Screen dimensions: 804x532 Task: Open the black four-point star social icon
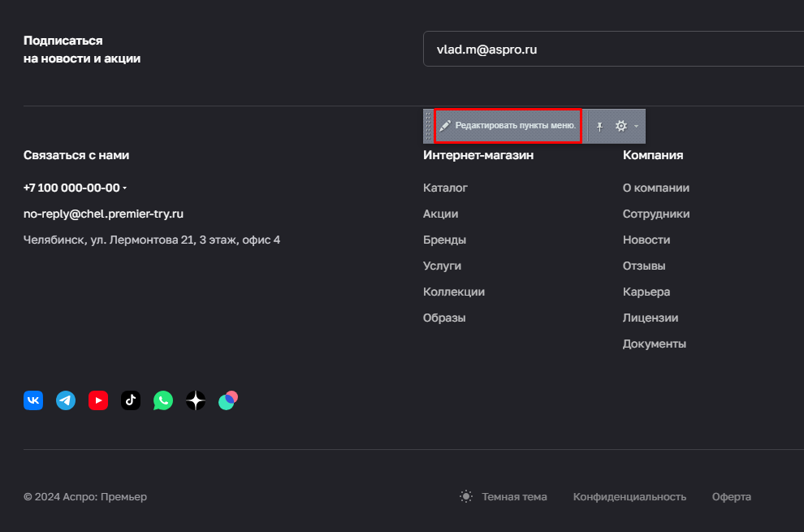(196, 400)
